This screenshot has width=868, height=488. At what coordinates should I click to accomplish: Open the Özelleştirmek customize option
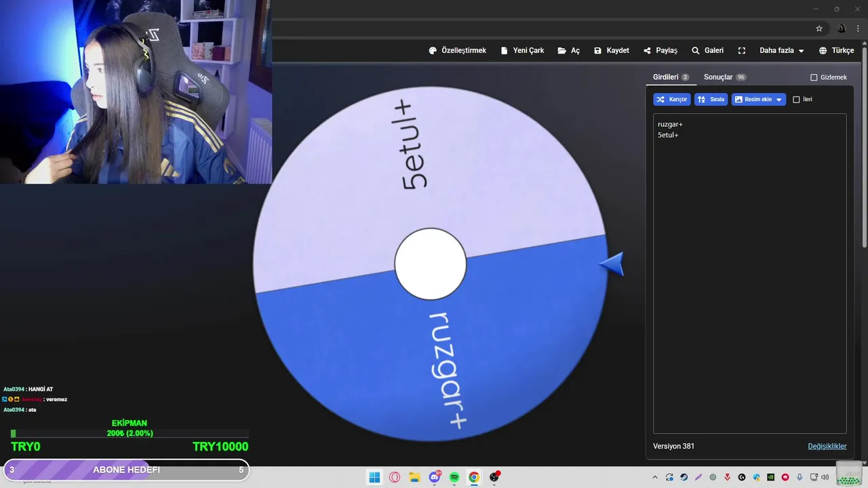[458, 50]
